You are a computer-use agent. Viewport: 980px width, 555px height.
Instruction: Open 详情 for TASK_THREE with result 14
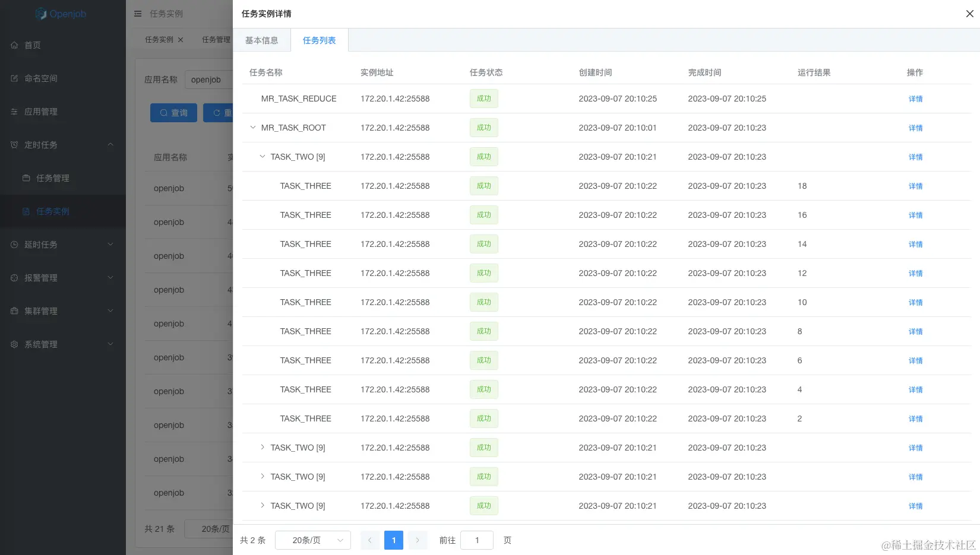915,245
